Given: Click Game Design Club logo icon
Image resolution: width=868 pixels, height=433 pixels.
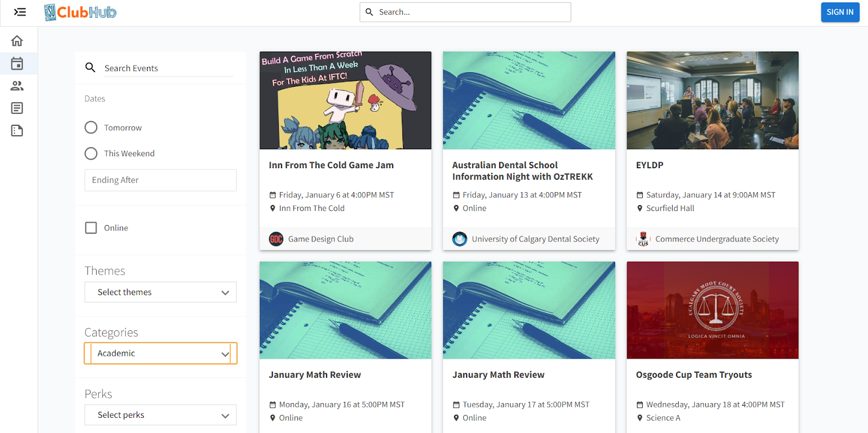Looking at the screenshot, I should click(276, 239).
